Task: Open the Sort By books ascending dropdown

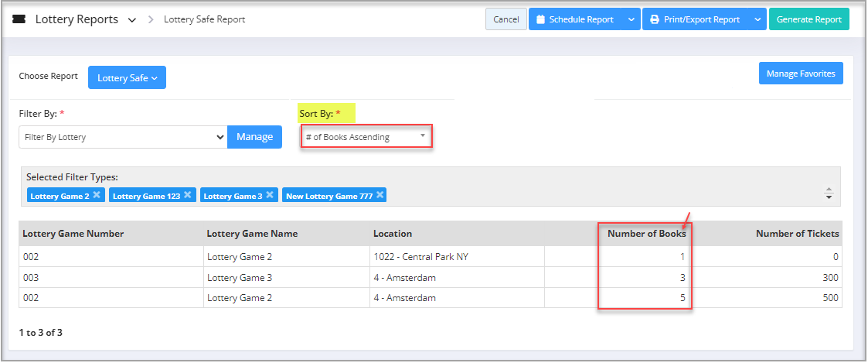Action: click(x=366, y=137)
